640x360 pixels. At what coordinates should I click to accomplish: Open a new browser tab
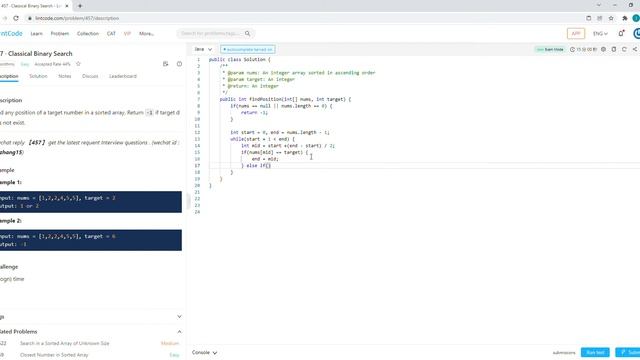[x=80, y=6]
